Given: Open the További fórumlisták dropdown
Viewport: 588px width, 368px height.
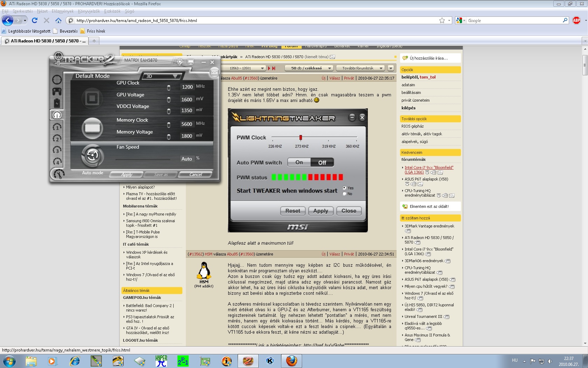Looking at the screenshot, I should (x=360, y=68).
